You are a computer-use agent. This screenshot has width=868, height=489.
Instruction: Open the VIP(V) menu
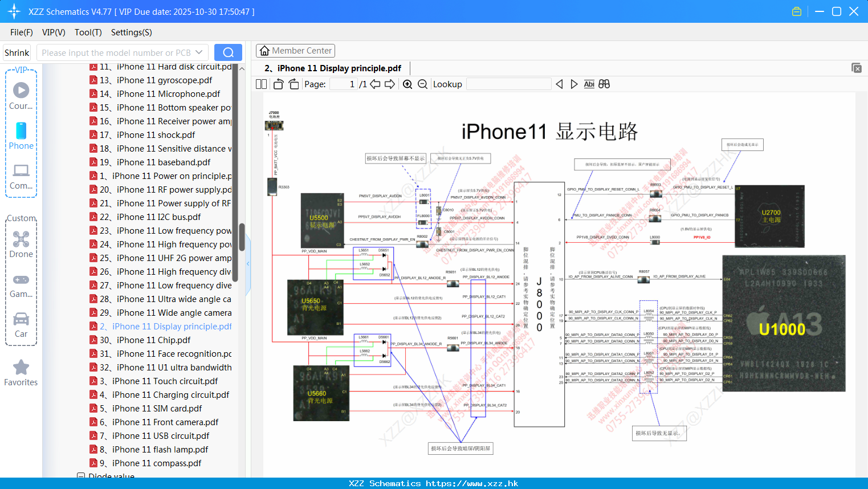pos(54,32)
